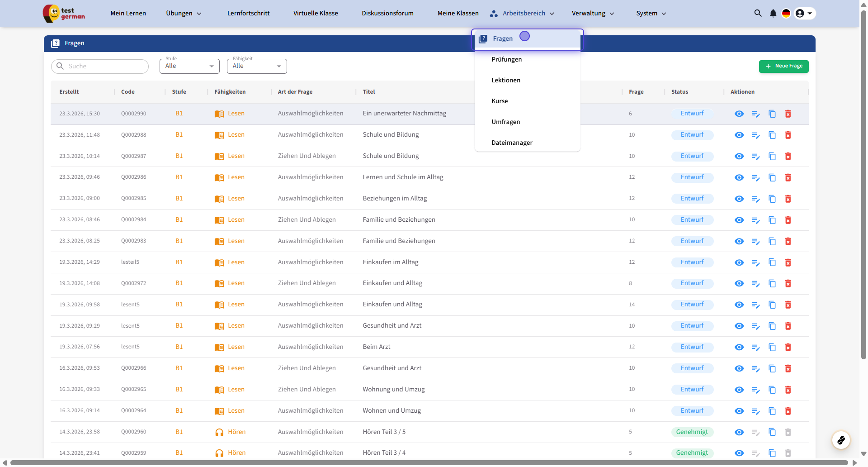This screenshot has width=868, height=467.
Task: View question Q0002990 via eye icon
Action: pyautogui.click(x=739, y=114)
